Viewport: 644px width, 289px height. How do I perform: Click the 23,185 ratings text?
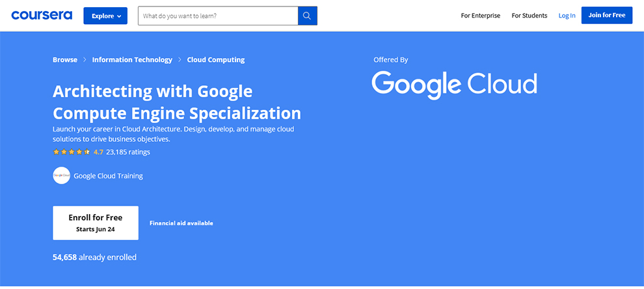tap(128, 152)
